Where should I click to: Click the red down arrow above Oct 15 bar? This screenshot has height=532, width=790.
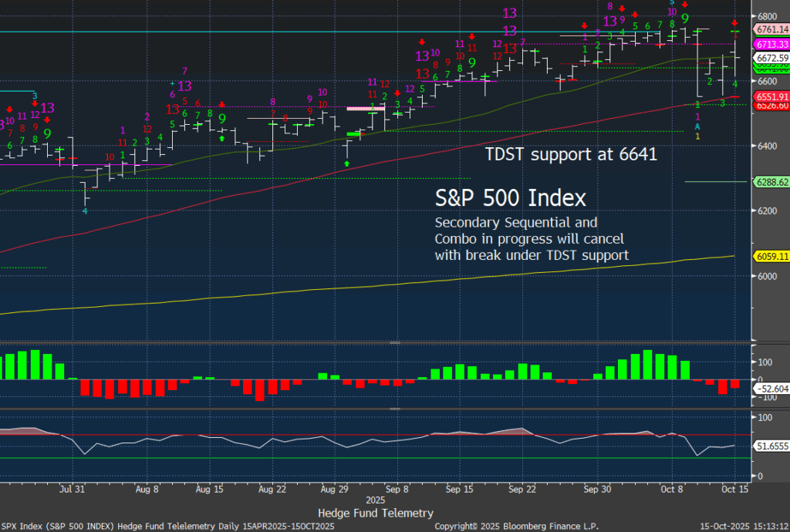pos(734,23)
